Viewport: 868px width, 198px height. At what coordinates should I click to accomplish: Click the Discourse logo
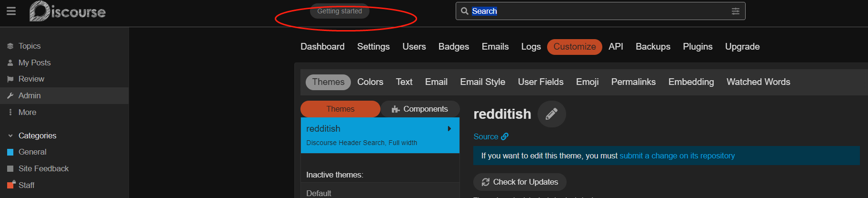point(68,11)
